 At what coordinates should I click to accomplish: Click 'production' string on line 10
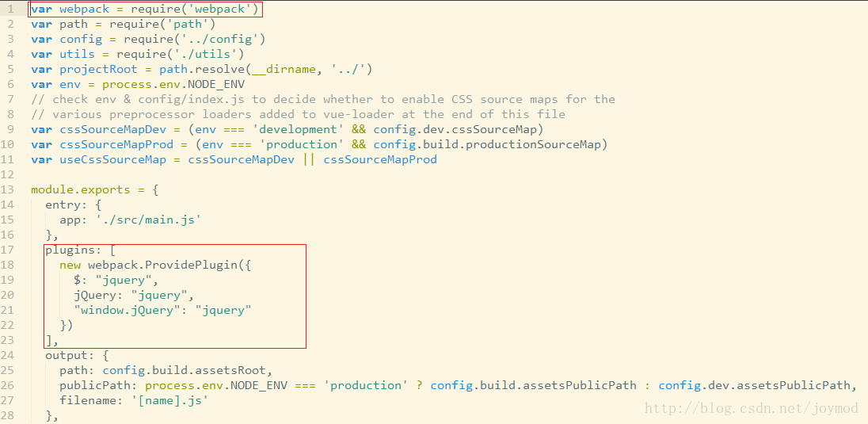coord(302,144)
